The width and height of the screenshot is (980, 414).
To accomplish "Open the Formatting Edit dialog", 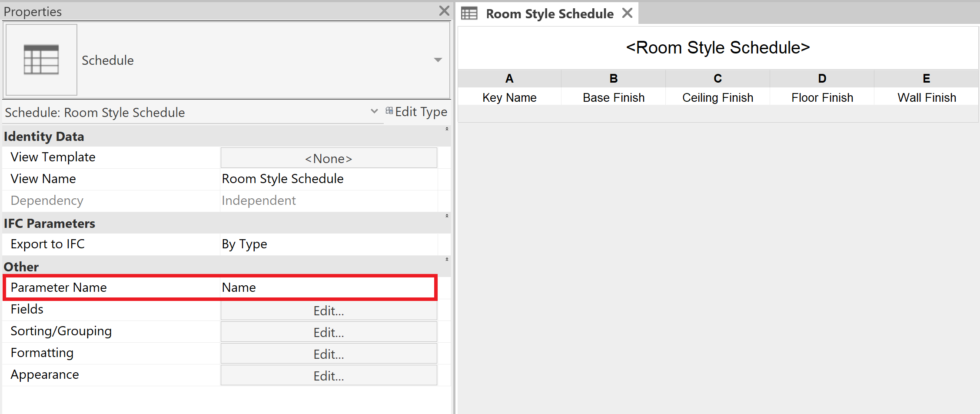I will click(x=328, y=354).
